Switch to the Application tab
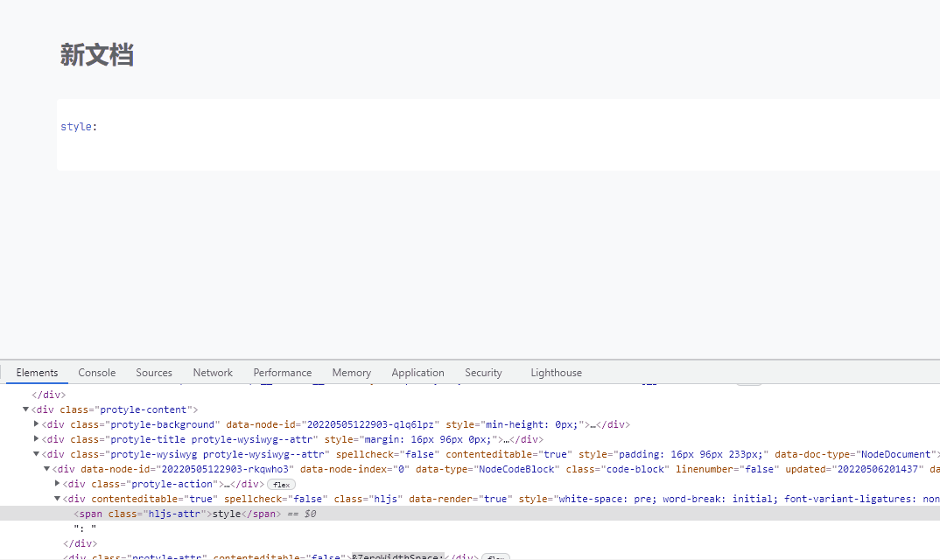This screenshot has height=560, width=940. (x=417, y=372)
